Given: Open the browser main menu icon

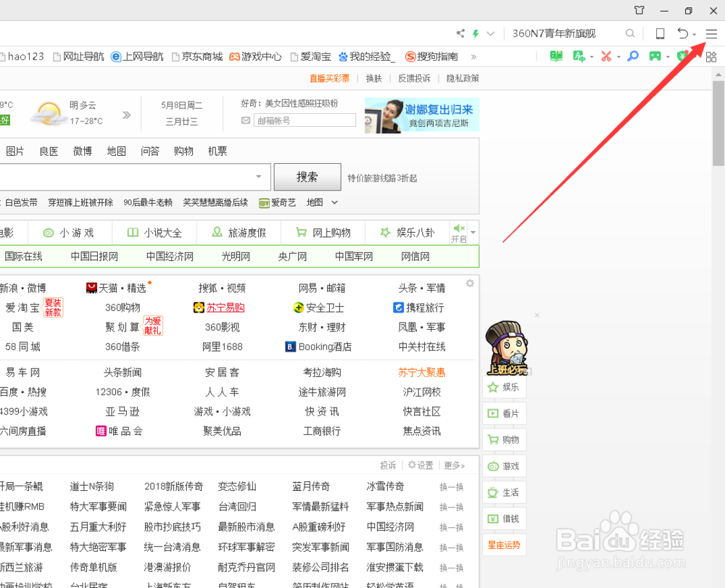Looking at the screenshot, I should [x=711, y=34].
